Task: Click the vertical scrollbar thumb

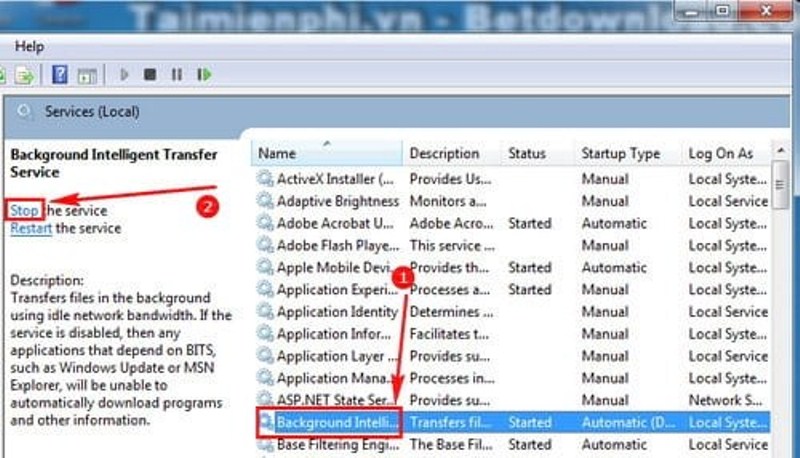Action: point(780,185)
